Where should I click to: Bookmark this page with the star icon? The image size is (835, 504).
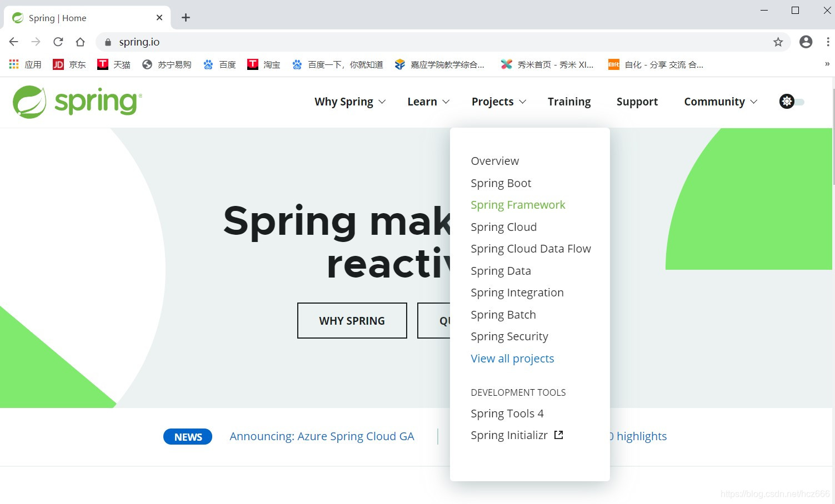click(778, 42)
